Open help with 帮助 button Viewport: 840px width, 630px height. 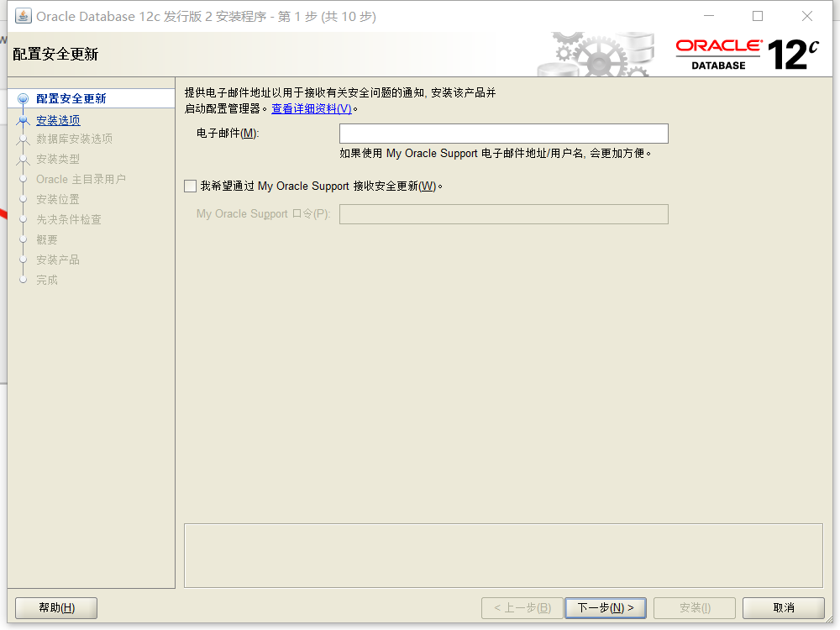(x=56, y=607)
